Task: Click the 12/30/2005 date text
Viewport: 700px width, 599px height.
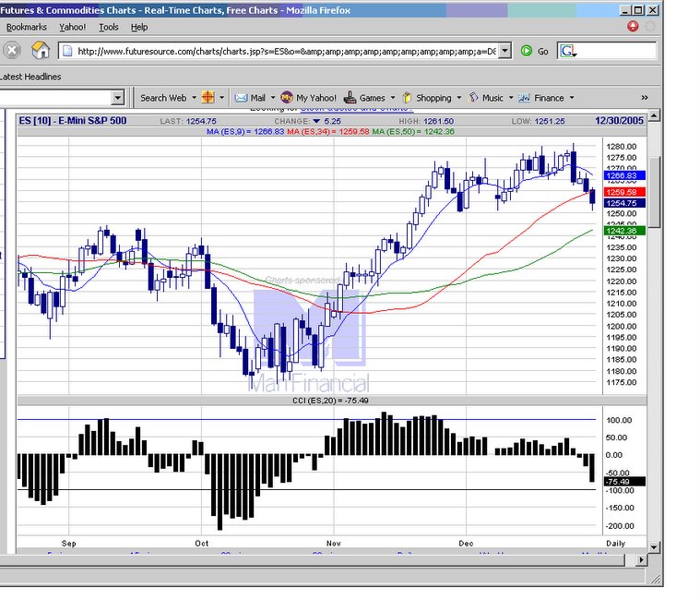Action: click(x=619, y=121)
